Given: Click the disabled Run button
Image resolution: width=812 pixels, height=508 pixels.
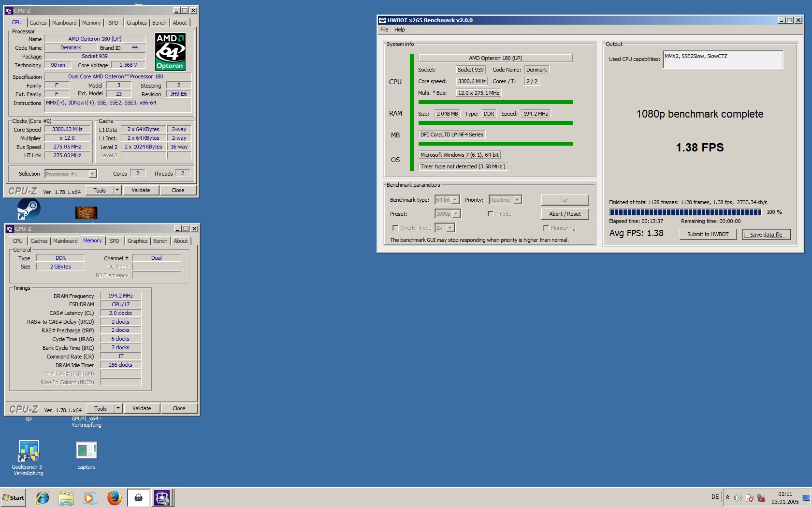Looking at the screenshot, I should pos(565,200).
